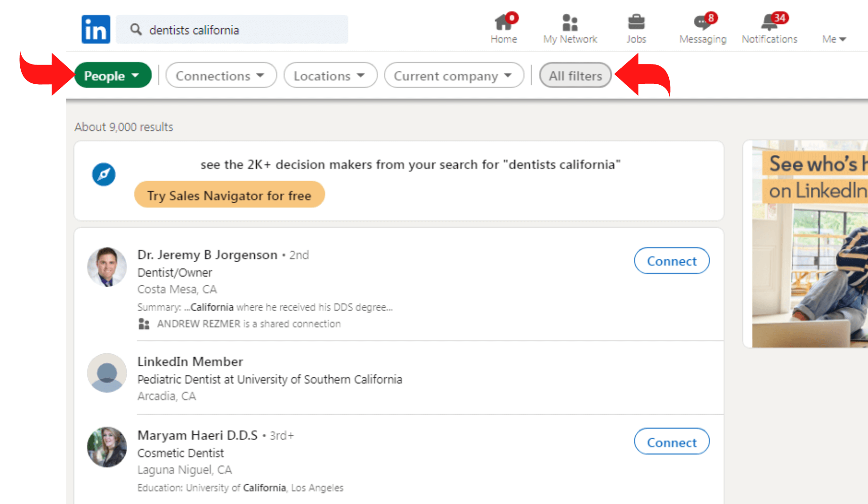Open the Home icon in the navigation bar

click(503, 23)
